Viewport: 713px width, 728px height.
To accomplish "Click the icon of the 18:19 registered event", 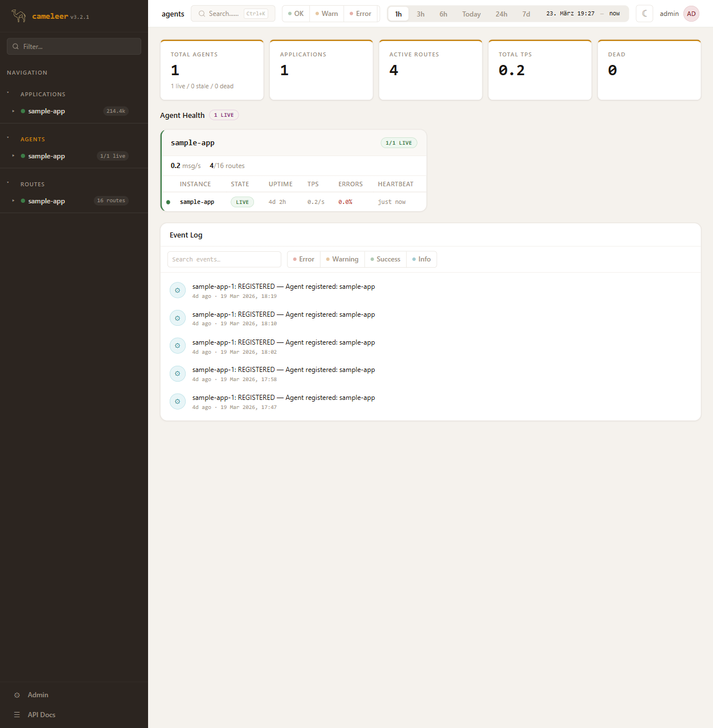I will [x=178, y=291].
